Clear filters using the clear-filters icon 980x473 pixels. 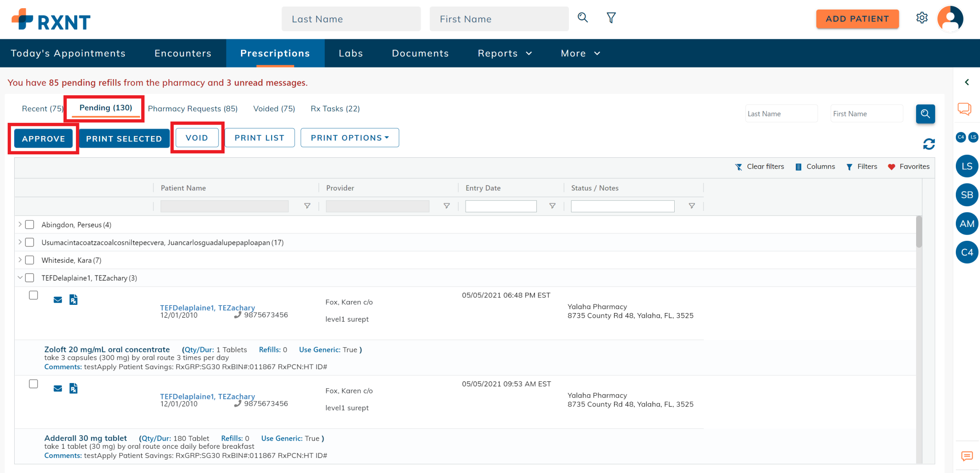pyautogui.click(x=739, y=166)
